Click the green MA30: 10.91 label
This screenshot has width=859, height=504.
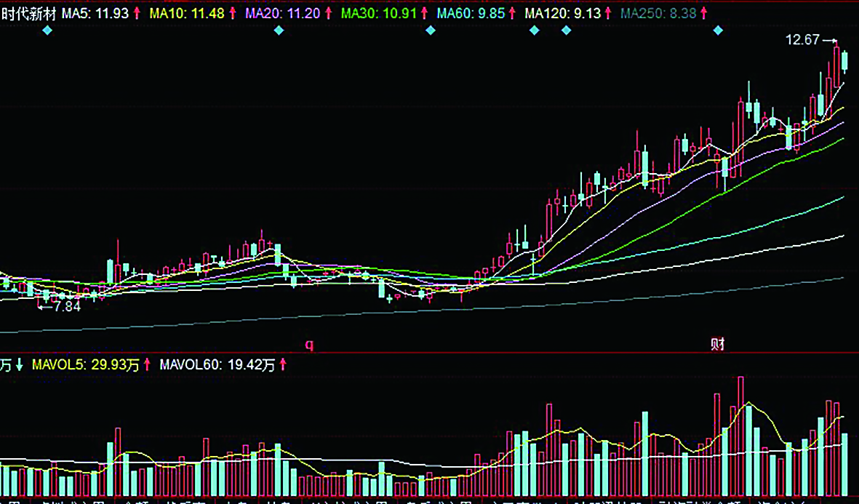click(x=380, y=13)
